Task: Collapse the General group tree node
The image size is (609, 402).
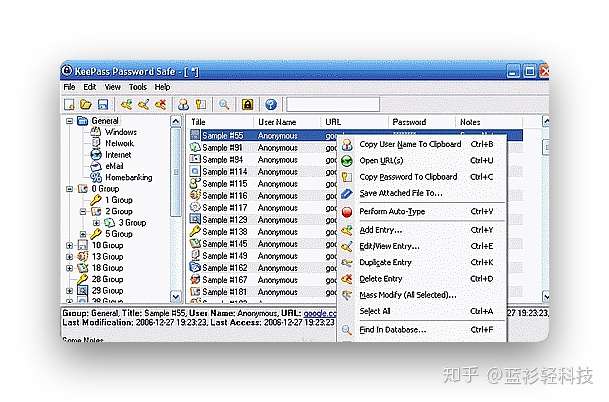Action: tap(70, 121)
